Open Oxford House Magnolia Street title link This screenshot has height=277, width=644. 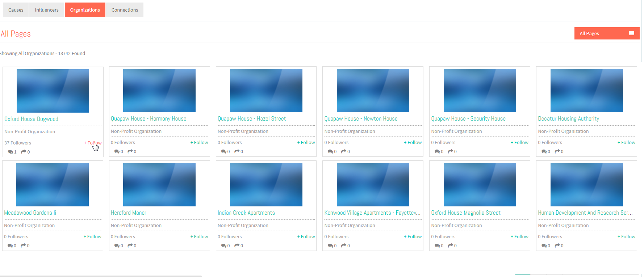click(x=466, y=213)
